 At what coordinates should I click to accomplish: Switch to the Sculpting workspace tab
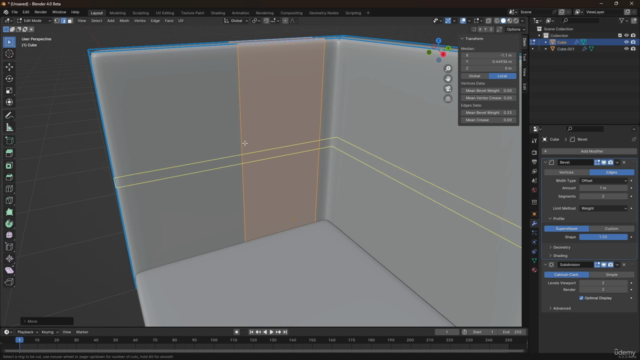(x=140, y=13)
